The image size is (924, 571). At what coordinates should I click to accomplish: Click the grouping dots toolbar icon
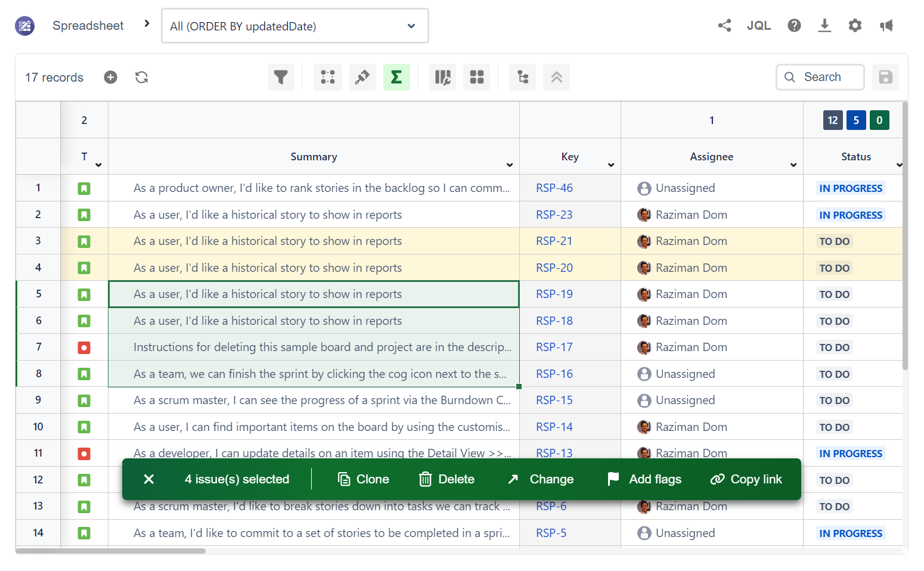[328, 77]
